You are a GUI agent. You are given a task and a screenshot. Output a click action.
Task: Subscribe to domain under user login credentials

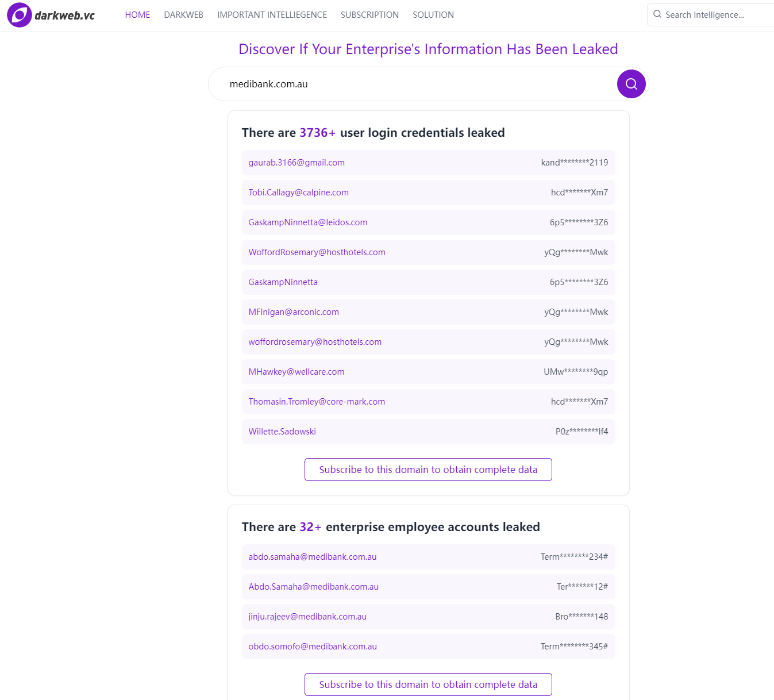tap(428, 470)
